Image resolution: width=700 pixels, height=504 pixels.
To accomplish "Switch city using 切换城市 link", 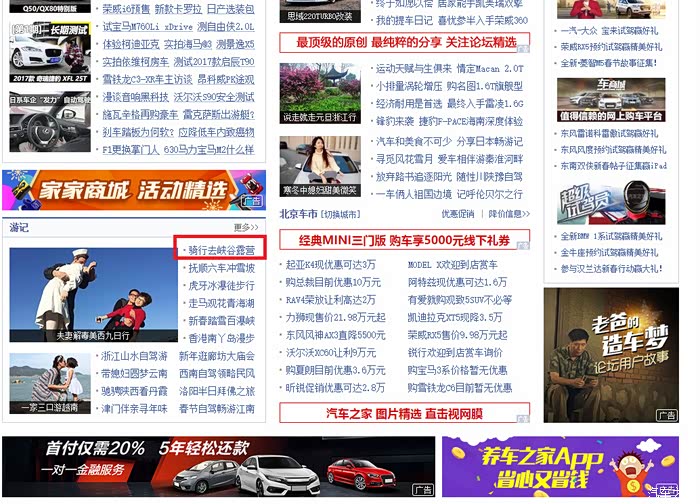I will pos(340,214).
